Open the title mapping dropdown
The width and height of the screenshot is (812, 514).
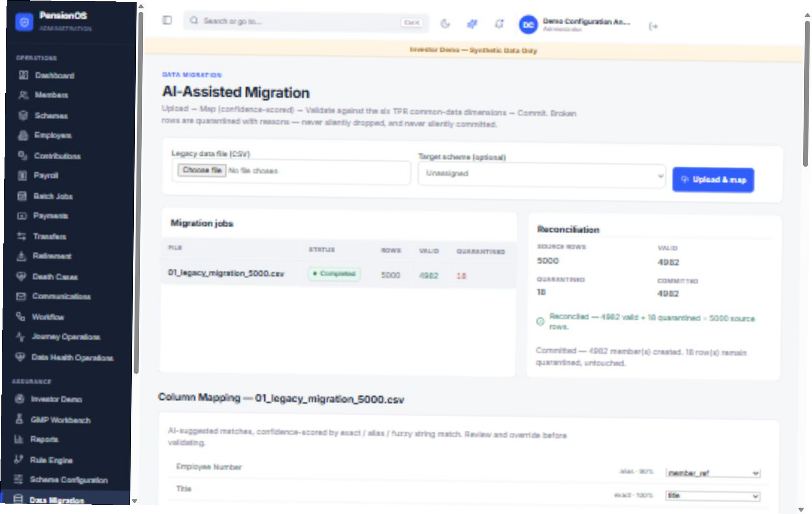713,496
